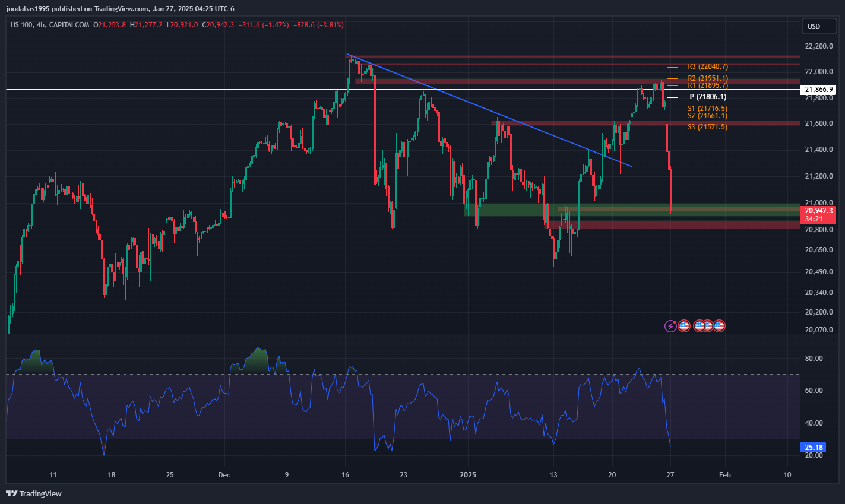
Task: Open the US flag event beside lightning icon
Action: pos(683,325)
